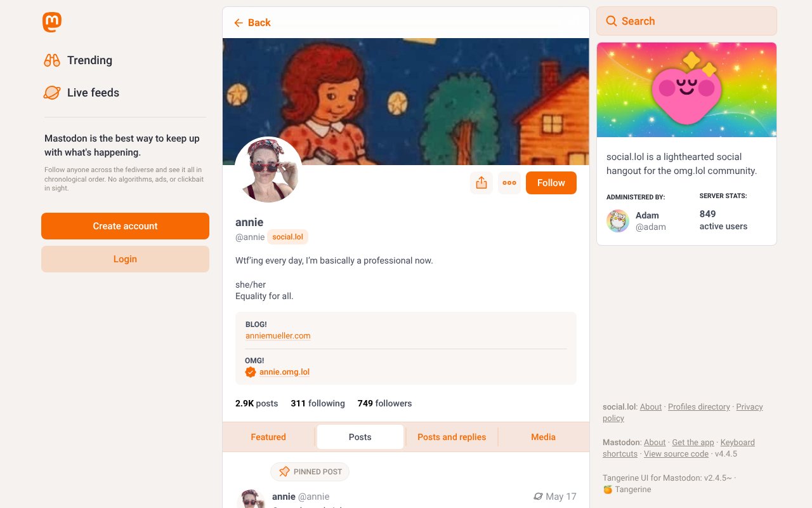Click the Login button

tap(125, 259)
